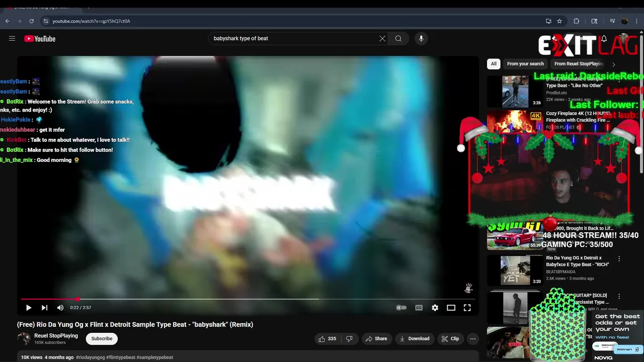The image size is (644, 362).
Task: Open the YouTube hamburger guide menu
Action: [12, 38]
